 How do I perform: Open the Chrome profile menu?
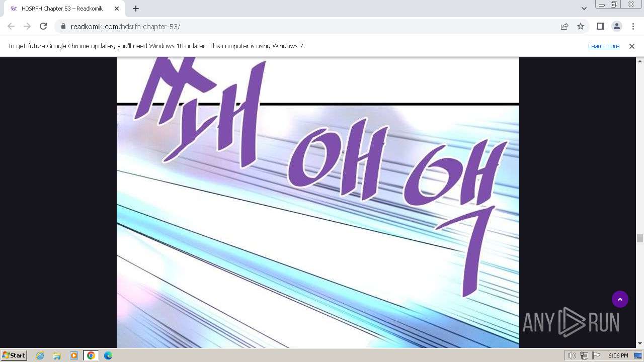616,26
